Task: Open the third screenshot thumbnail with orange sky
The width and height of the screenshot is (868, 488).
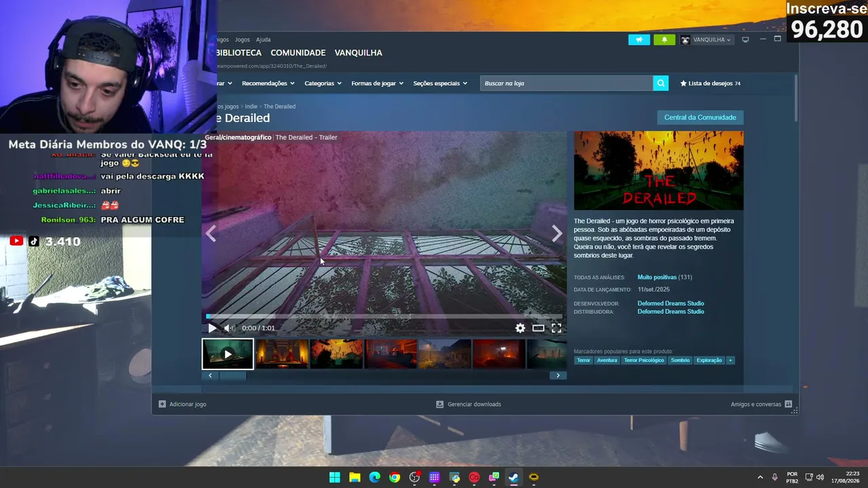Action: click(x=336, y=354)
